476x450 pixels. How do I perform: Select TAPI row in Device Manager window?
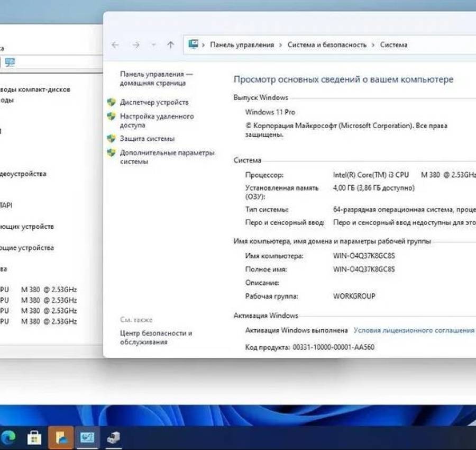6,205
